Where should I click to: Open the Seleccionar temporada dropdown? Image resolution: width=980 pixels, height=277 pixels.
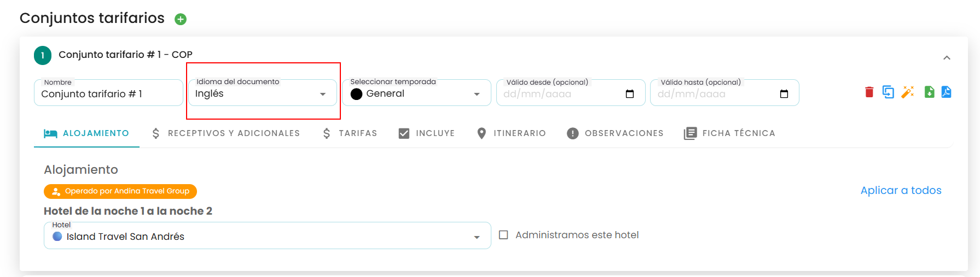416,93
